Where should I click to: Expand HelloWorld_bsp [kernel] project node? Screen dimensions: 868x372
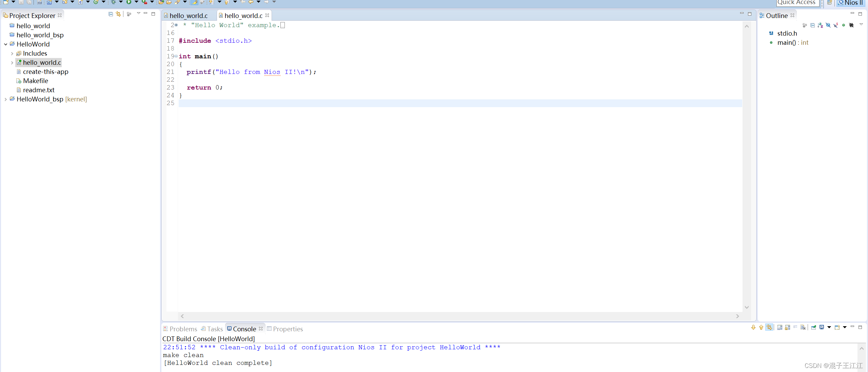pos(6,99)
